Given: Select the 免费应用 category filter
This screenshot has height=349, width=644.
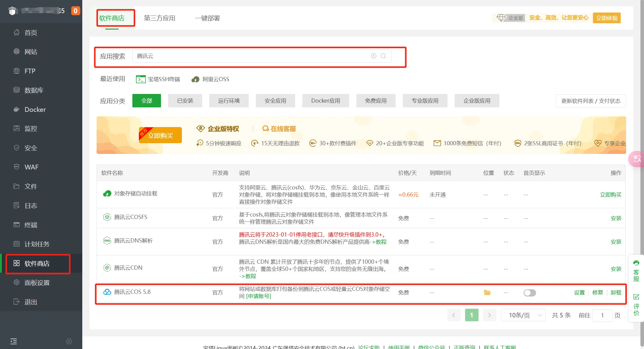Looking at the screenshot, I should tap(376, 101).
